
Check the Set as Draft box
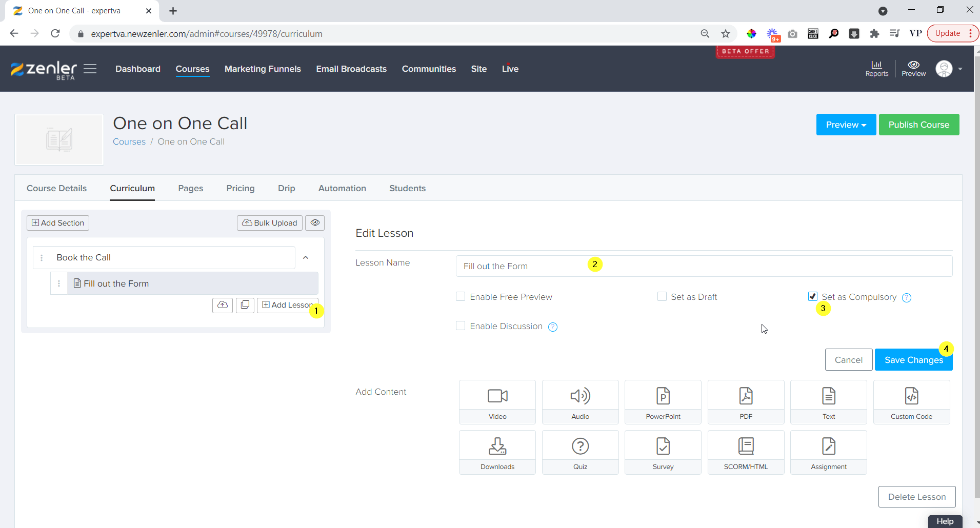662,297
